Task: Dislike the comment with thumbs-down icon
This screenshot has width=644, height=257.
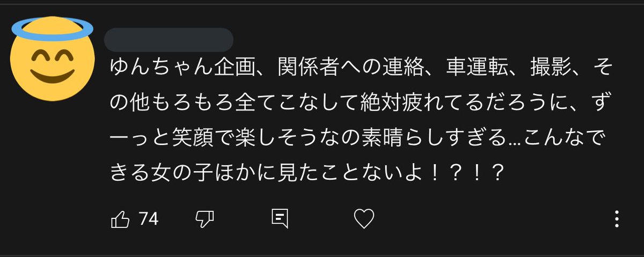Action: click(x=203, y=219)
